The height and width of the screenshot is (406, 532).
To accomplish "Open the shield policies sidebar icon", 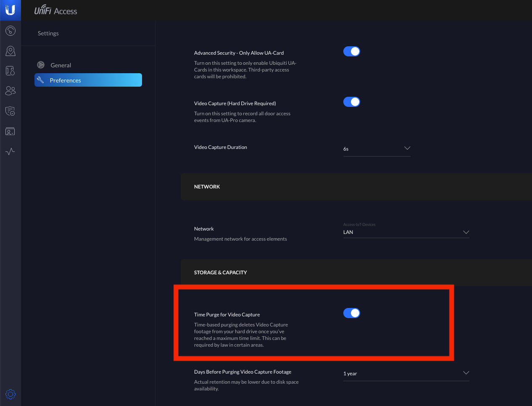I will tap(11, 111).
